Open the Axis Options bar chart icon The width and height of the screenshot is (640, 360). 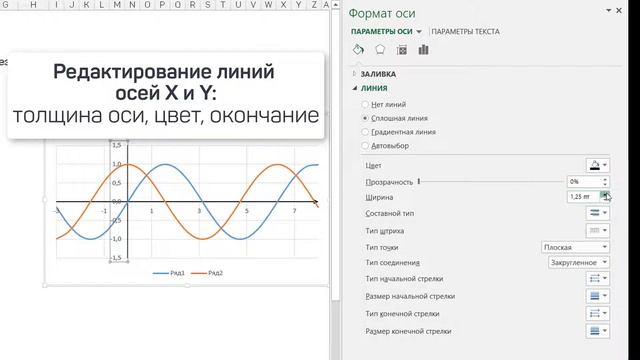pos(423,50)
